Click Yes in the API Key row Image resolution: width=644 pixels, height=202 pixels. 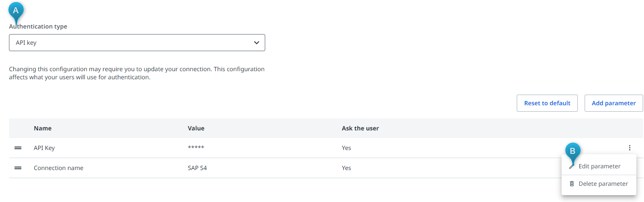coord(346,148)
